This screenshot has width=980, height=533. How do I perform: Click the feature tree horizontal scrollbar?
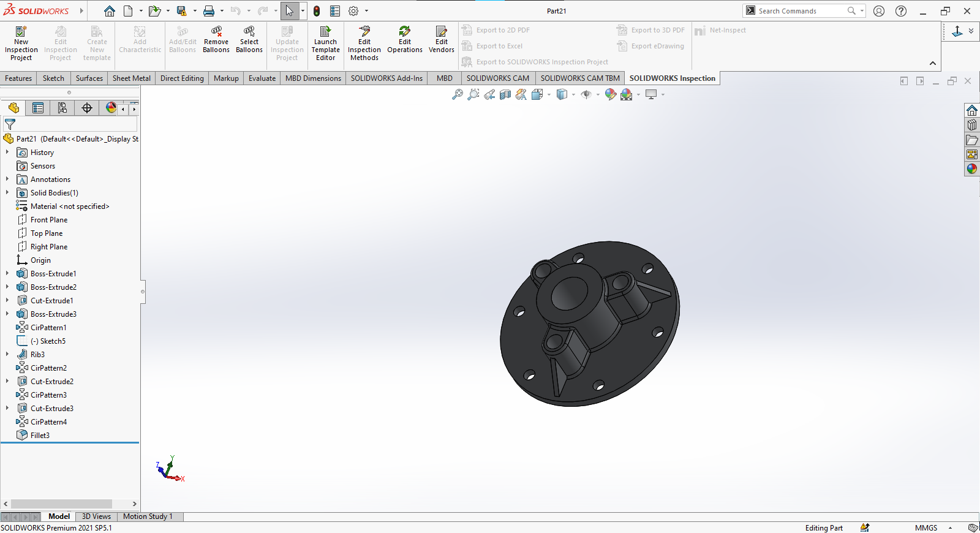[x=61, y=504]
